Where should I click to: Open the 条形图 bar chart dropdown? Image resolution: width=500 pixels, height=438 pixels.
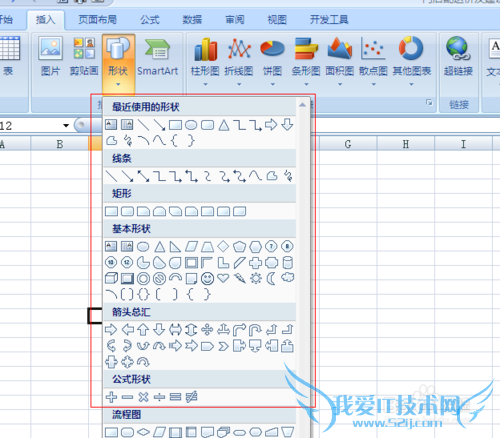coord(306,62)
